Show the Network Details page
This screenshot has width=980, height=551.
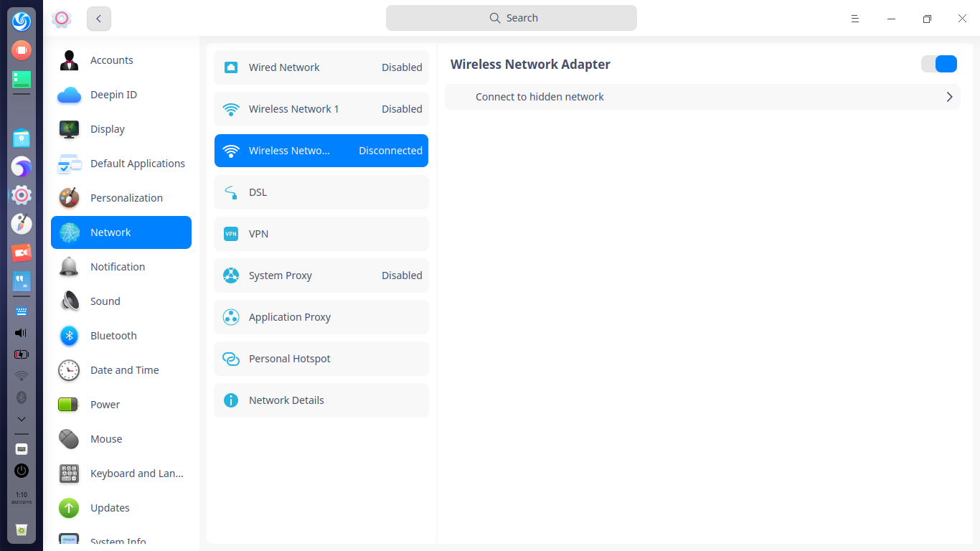tap(321, 400)
